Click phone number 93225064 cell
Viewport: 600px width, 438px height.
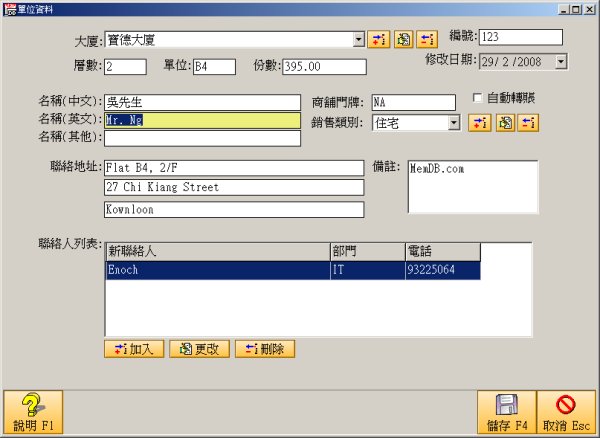click(443, 270)
